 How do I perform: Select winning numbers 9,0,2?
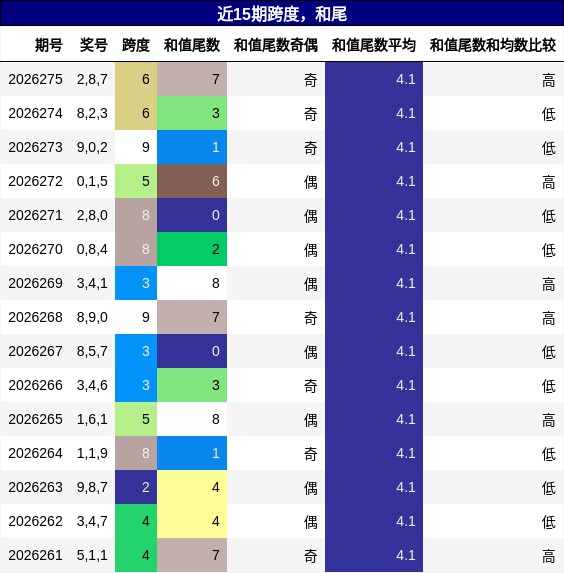pos(92,147)
